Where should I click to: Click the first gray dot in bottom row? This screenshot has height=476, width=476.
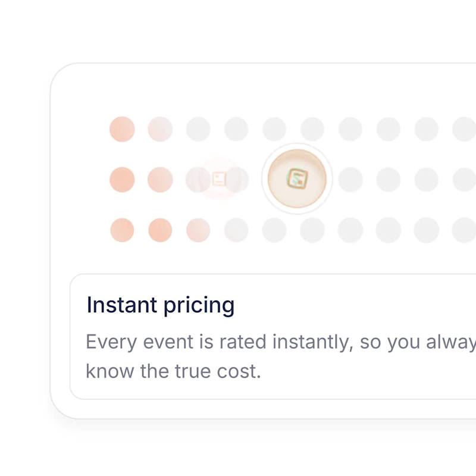pyautogui.click(x=236, y=230)
